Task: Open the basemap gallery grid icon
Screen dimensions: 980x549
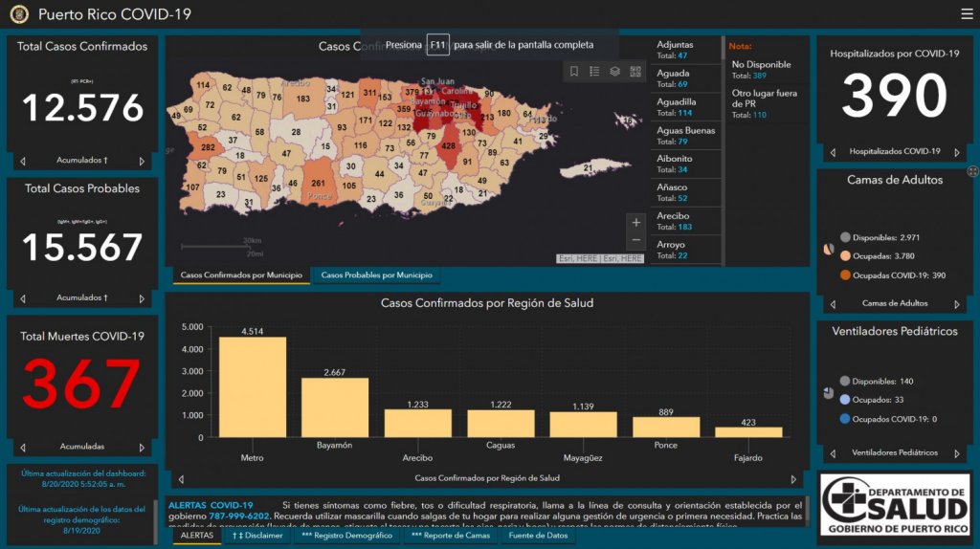Action: pos(635,72)
